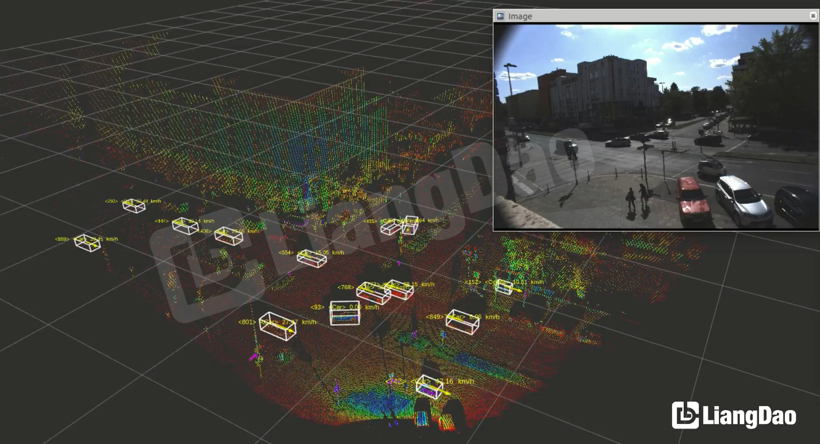
Task: Click the 0.00 km/h speed label
Action: click(364, 307)
